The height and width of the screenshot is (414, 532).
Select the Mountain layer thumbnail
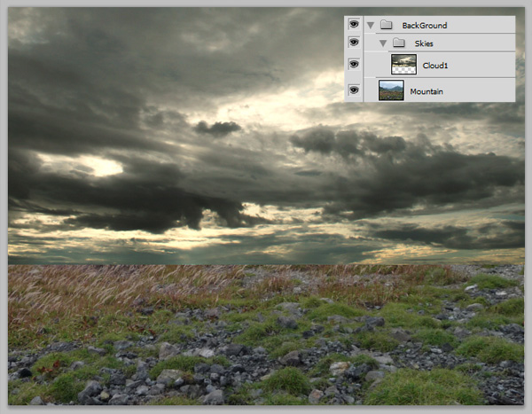tap(391, 90)
